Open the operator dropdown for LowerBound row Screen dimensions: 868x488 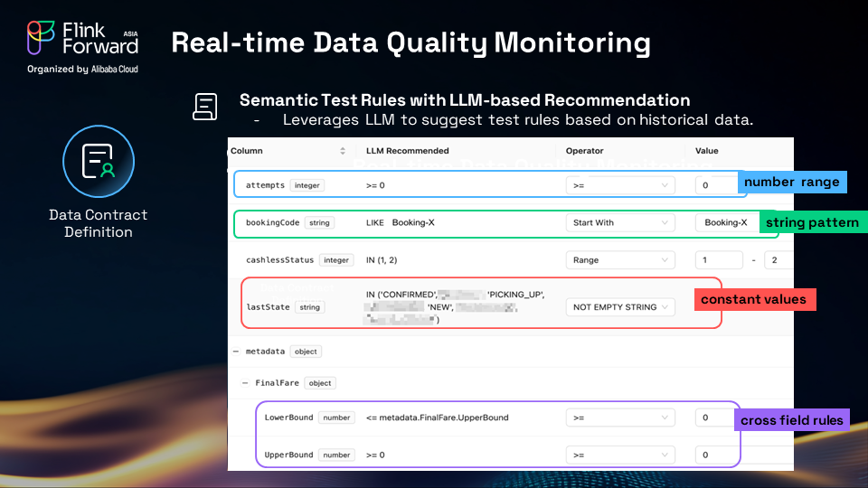coord(620,418)
